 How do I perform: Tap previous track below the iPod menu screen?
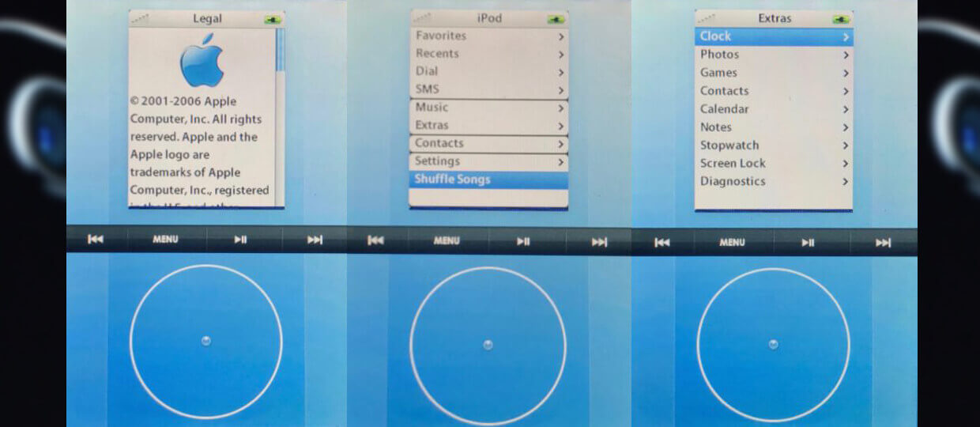(376, 240)
